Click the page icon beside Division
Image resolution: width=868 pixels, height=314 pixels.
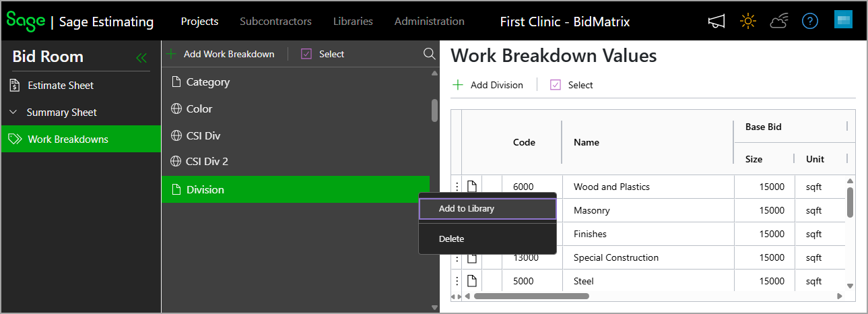pyautogui.click(x=176, y=190)
